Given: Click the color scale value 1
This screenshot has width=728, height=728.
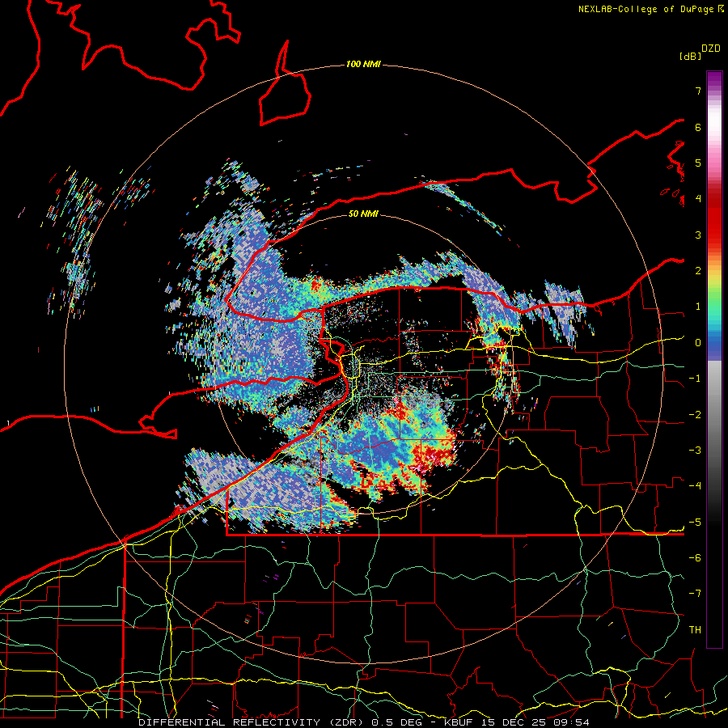Looking at the screenshot, I should 698,307.
